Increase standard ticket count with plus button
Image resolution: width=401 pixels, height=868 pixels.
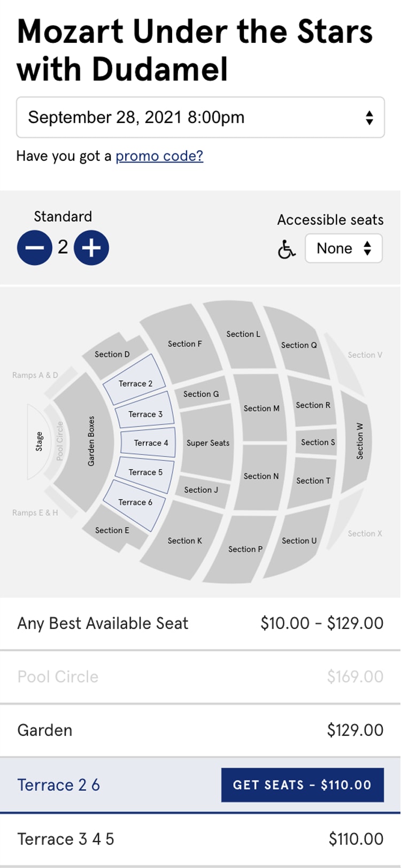(91, 248)
